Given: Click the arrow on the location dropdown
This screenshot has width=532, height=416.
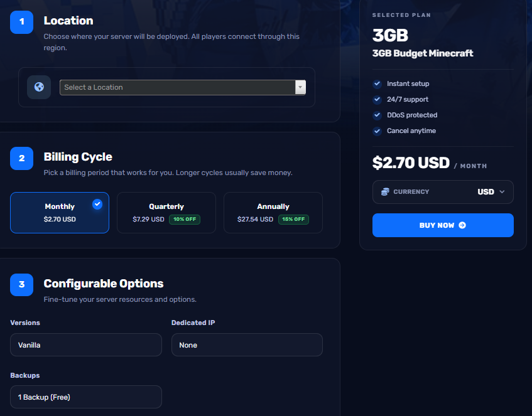Looking at the screenshot, I should [300, 87].
